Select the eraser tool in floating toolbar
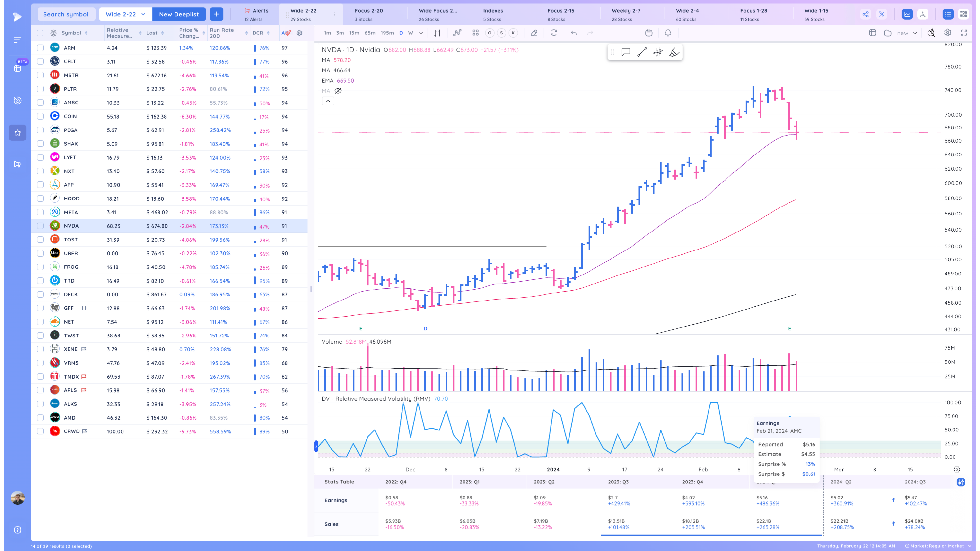Screen dimensions: 980x551 pos(674,52)
